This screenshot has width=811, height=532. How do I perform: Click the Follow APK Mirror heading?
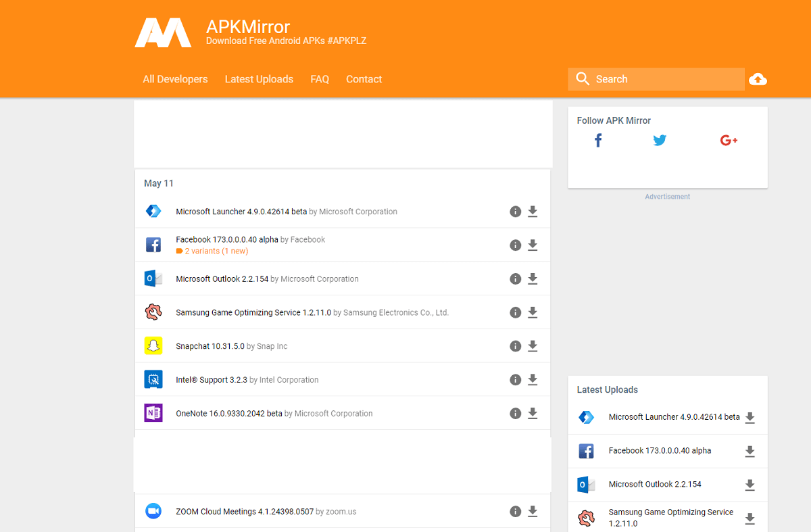614,120
